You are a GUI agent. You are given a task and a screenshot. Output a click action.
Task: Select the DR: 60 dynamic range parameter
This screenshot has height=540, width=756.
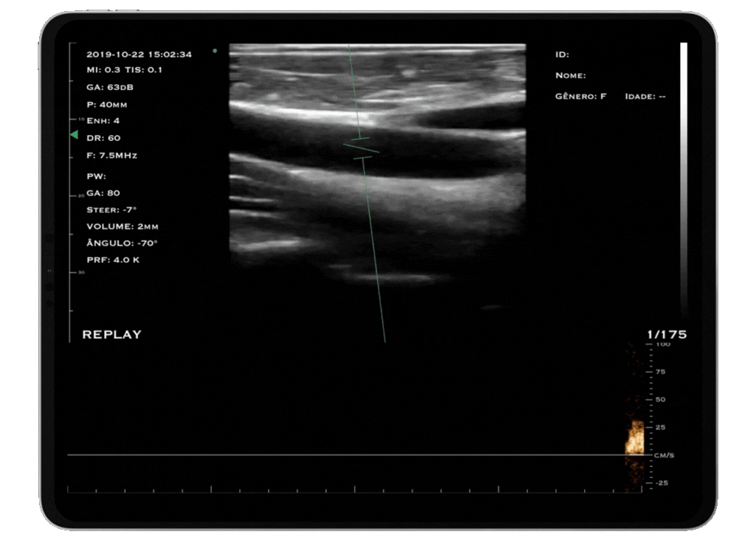pos(103,138)
